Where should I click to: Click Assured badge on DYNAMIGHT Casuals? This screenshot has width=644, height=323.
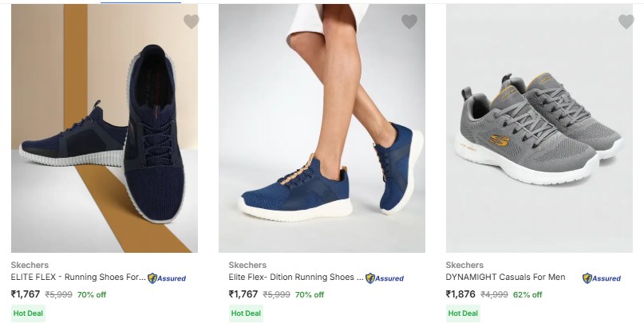[602, 278]
